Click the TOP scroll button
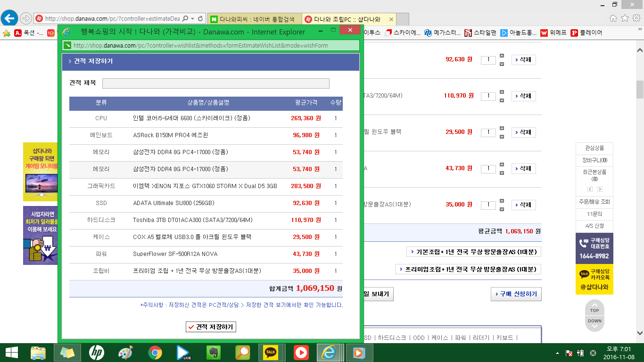 [x=594, y=310]
